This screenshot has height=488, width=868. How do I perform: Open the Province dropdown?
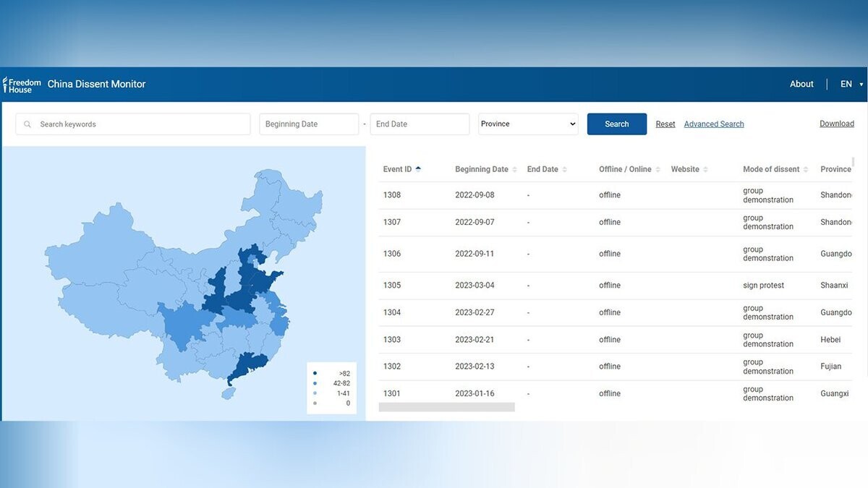click(x=528, y=124)
